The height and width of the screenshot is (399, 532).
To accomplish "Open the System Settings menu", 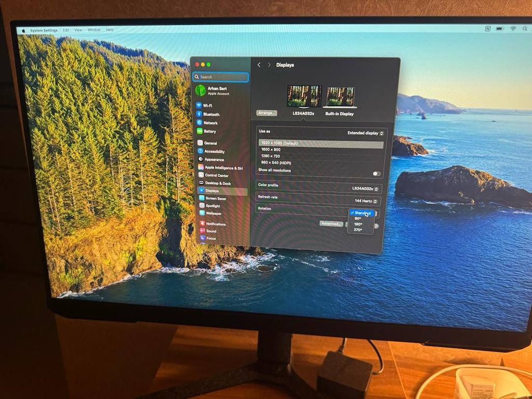I will point(44,31).
